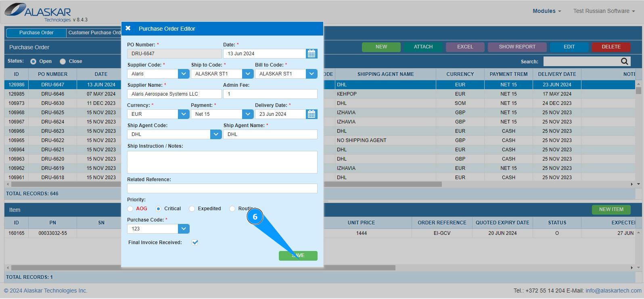Choose Critical priority
The width and height of the screenshot is (644, 299).
click(158, 209)
